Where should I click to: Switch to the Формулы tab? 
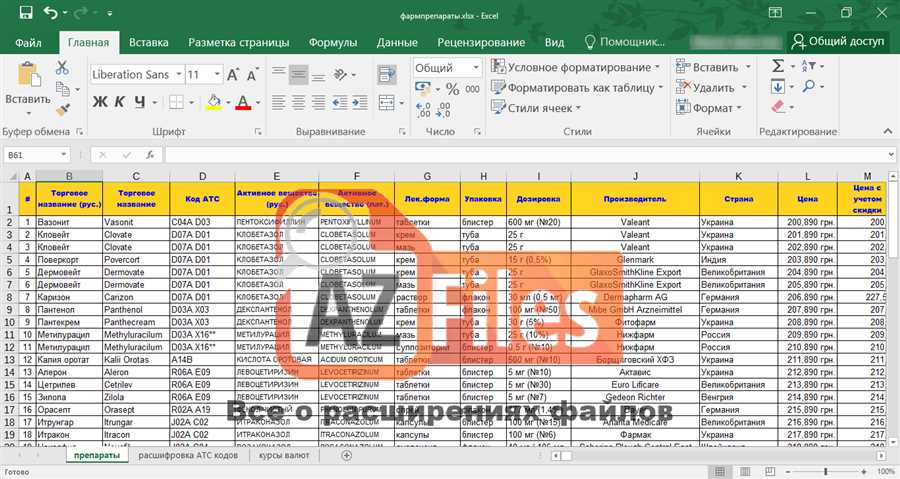[x=333, y=42]
